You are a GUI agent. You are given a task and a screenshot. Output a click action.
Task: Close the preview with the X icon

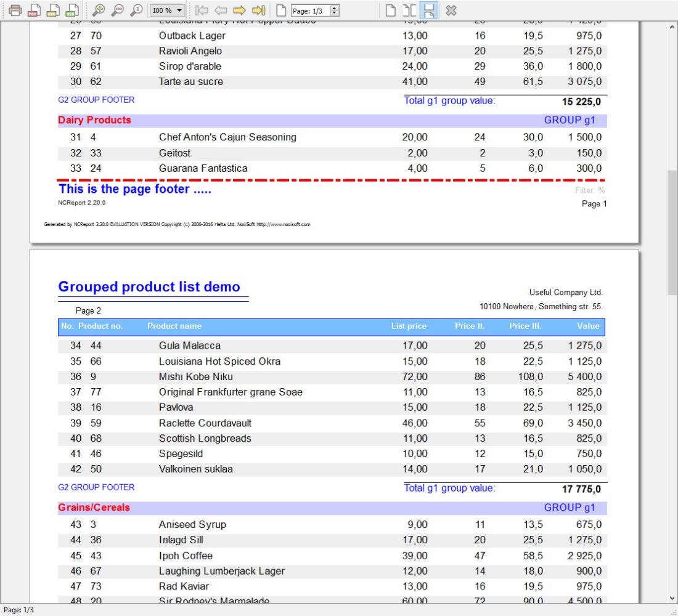tap(451, 10)
